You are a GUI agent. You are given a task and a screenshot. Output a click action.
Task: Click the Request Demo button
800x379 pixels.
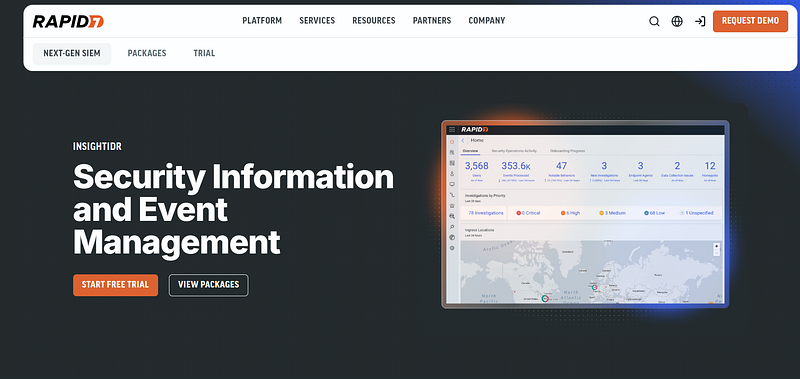(x=751, y=21)
